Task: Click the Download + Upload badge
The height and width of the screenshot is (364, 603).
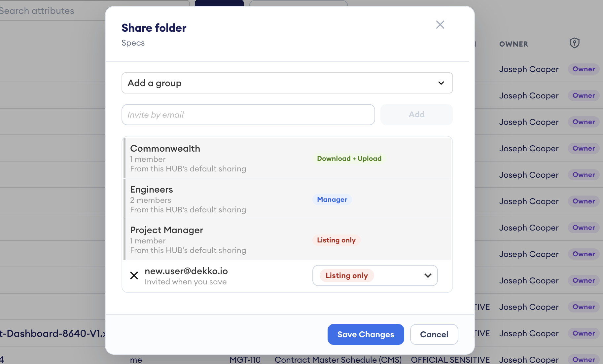Action: 349,159
